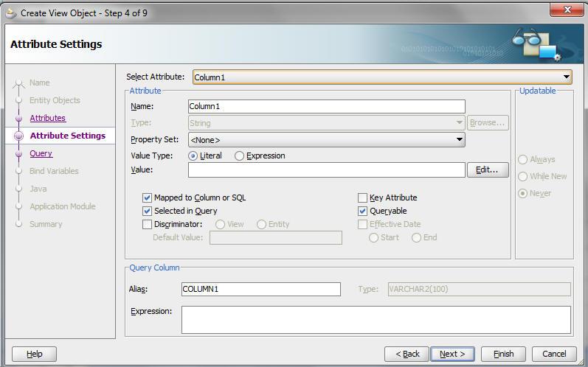Screen dimensions: 588x367
Task: Click the Discriminator Default Value field
Action: tap(276, 237)
